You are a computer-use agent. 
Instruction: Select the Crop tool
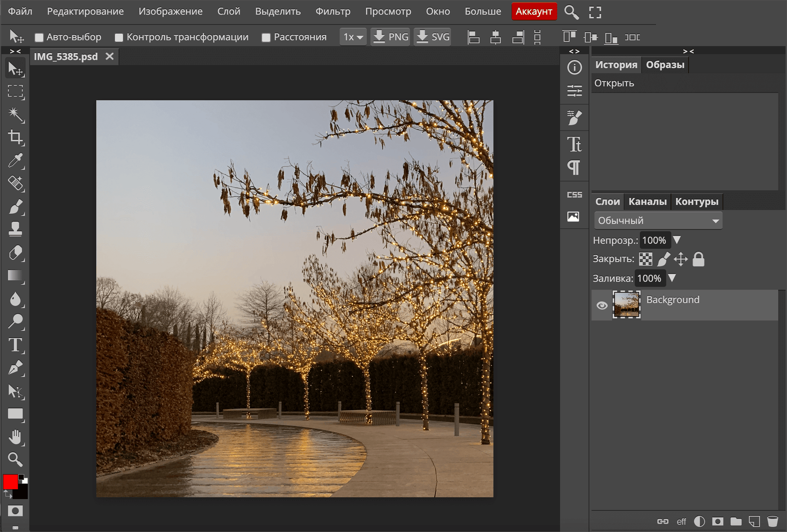pyautogui.click(x=15, y=138)
